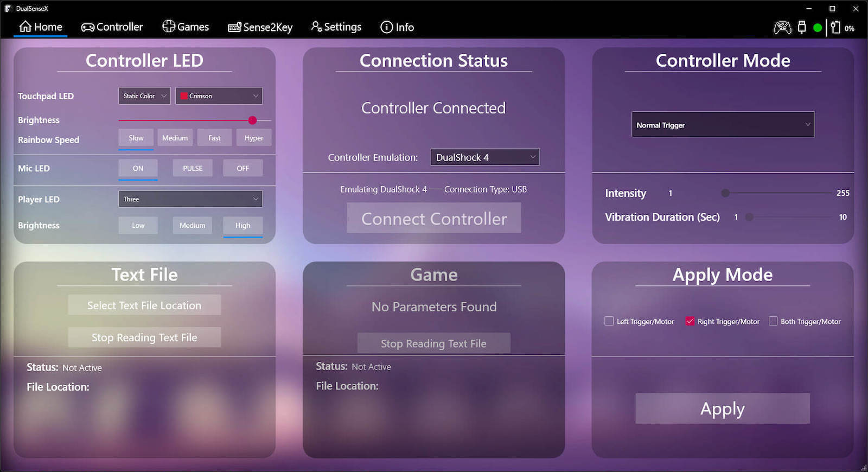Open the Settings tab

pyautogui.click(x=336, y=27)
